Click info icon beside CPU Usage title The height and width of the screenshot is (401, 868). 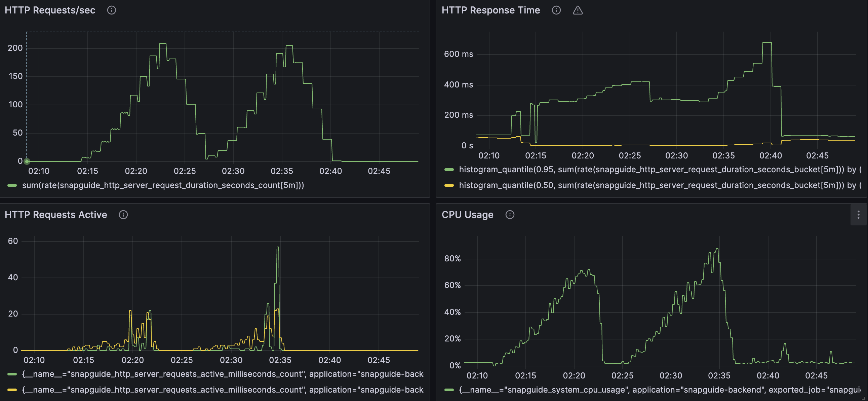point(510,215)
